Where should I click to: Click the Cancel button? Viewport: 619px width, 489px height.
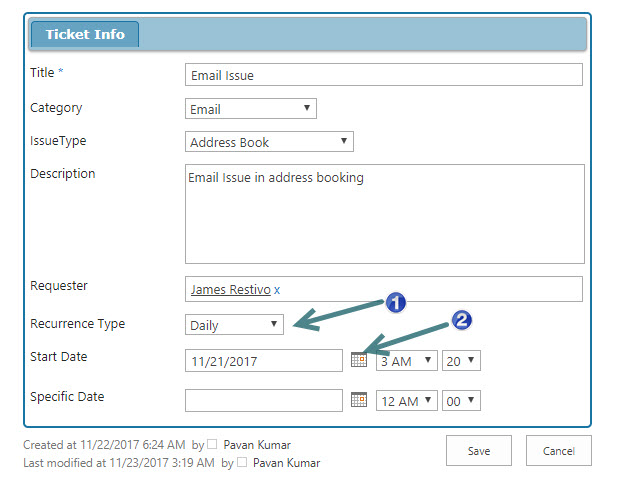coord(559,451)
